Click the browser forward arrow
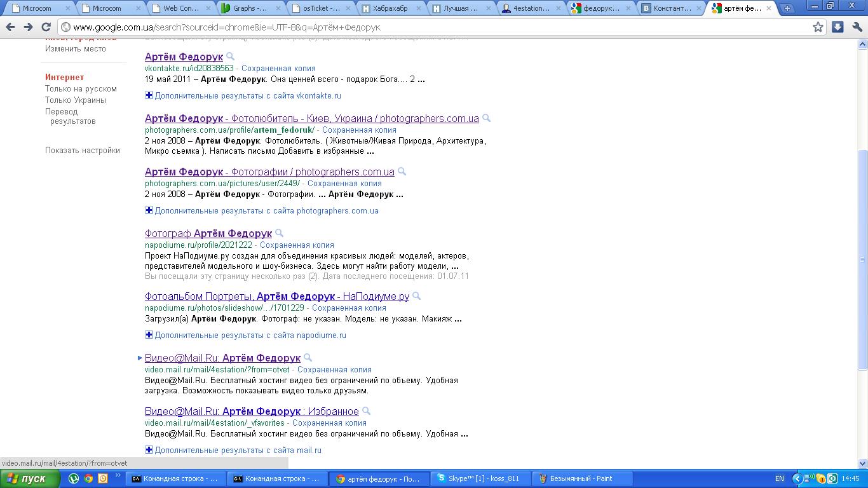 pos(28,27)
